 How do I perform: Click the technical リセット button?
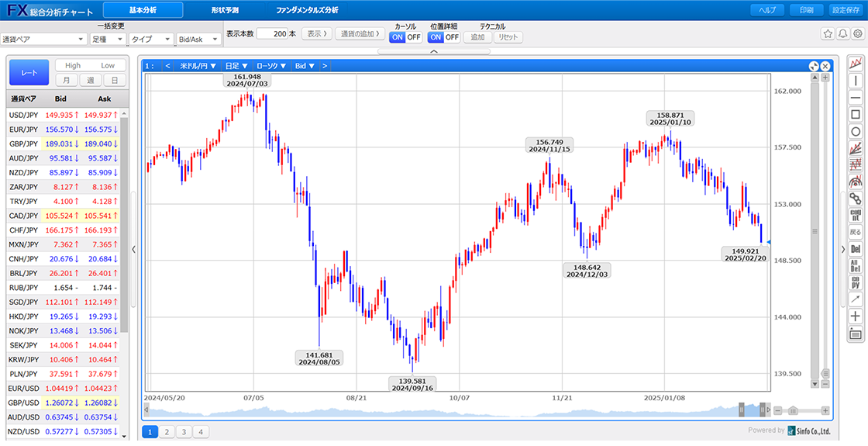pos(508,37)
